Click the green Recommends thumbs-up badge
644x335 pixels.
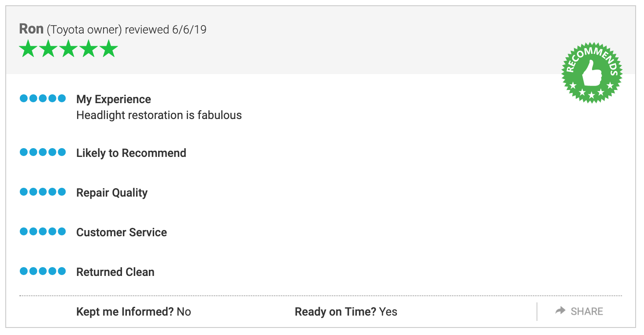(x=592, y=73)
